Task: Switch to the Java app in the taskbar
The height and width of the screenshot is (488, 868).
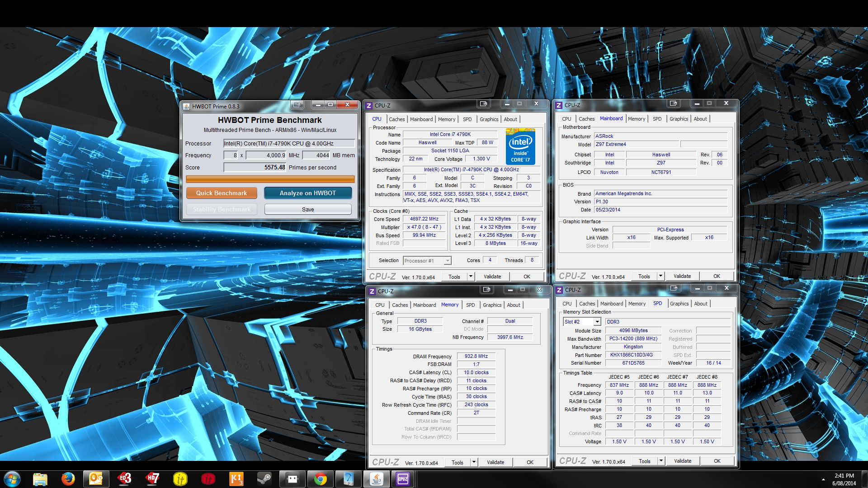Action: coord(377,479)
